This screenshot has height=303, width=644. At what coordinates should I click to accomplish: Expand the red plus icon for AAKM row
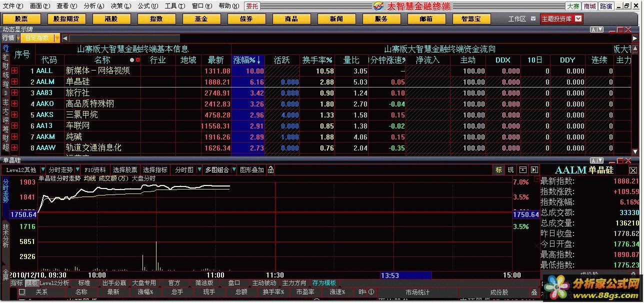click(14, 137)
